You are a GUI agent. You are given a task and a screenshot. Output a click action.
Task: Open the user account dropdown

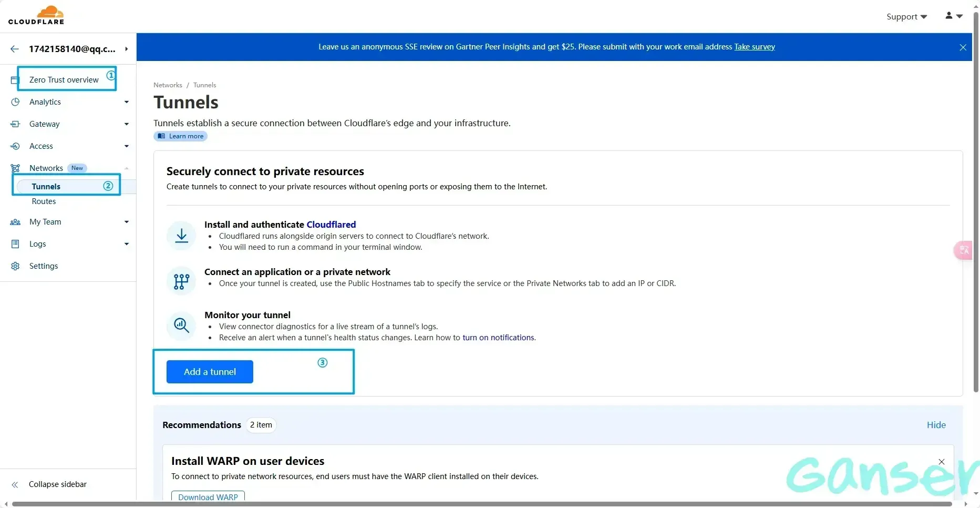click(x=954, y=16)
